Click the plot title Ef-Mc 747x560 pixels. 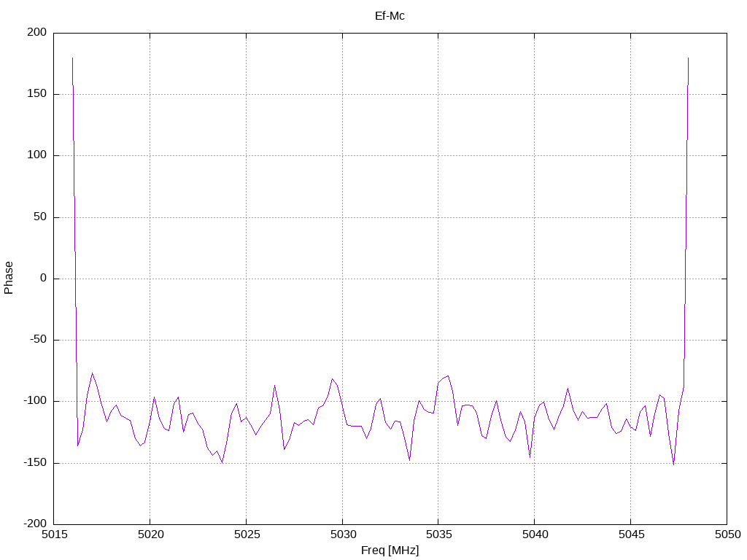(390, 16)
